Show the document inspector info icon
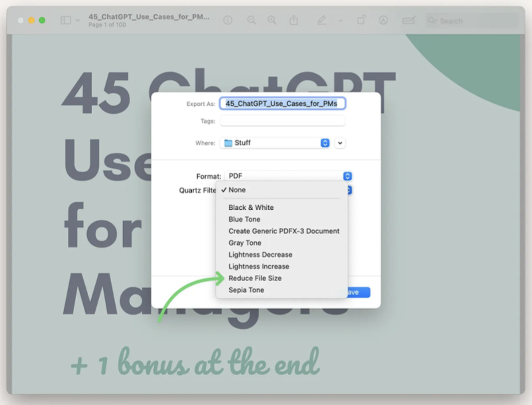The image size is (532, 405). [228, 20]
